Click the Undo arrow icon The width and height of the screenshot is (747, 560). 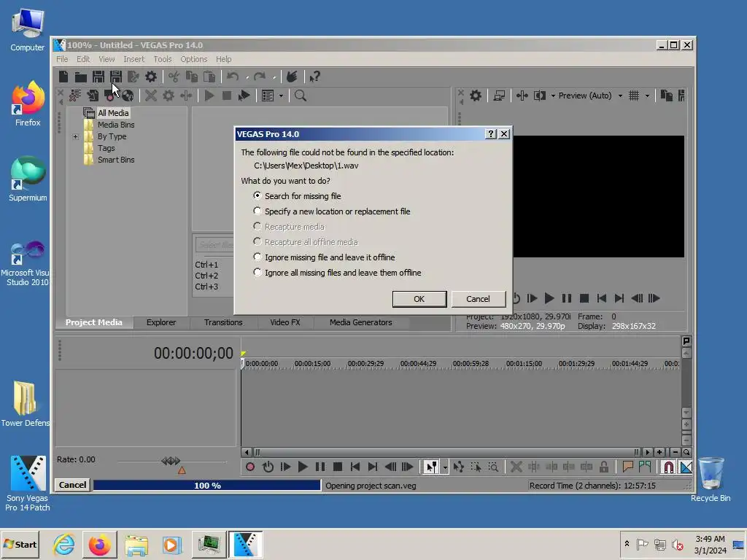click(x=233, y=77)
